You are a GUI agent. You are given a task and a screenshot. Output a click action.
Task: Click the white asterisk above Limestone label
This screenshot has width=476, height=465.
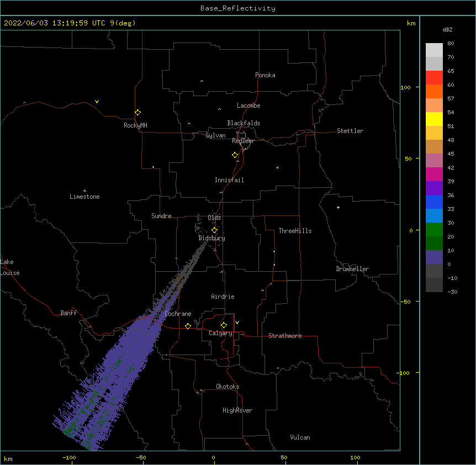(84, 191)
